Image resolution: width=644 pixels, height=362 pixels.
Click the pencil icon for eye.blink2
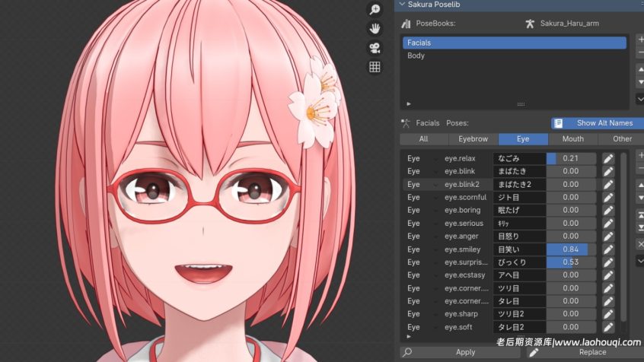(608, 184)
